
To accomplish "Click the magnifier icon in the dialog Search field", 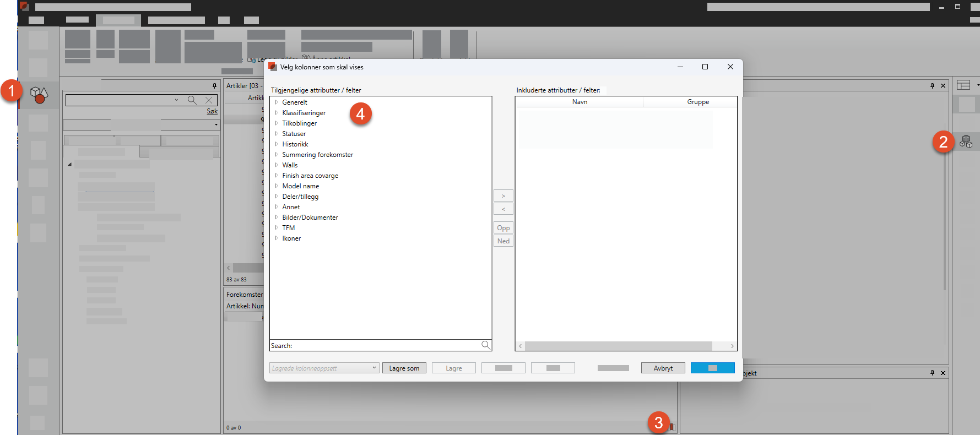I will tap(485, 345).
